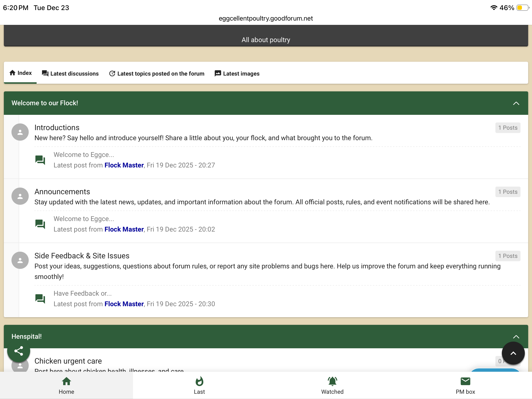Viewport: 532px width, 399px height.
Task: Open PM box envelope icon
Action: tap(465, 381)
